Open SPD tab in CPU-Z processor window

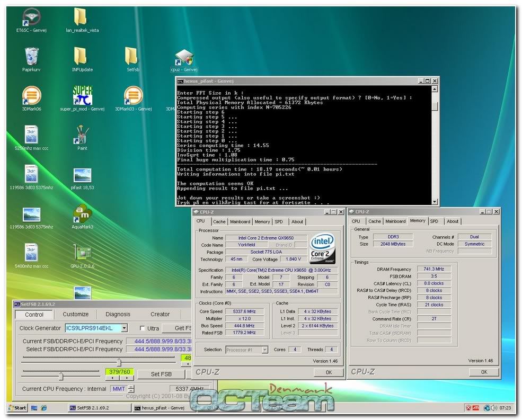(x=279, y=221)
